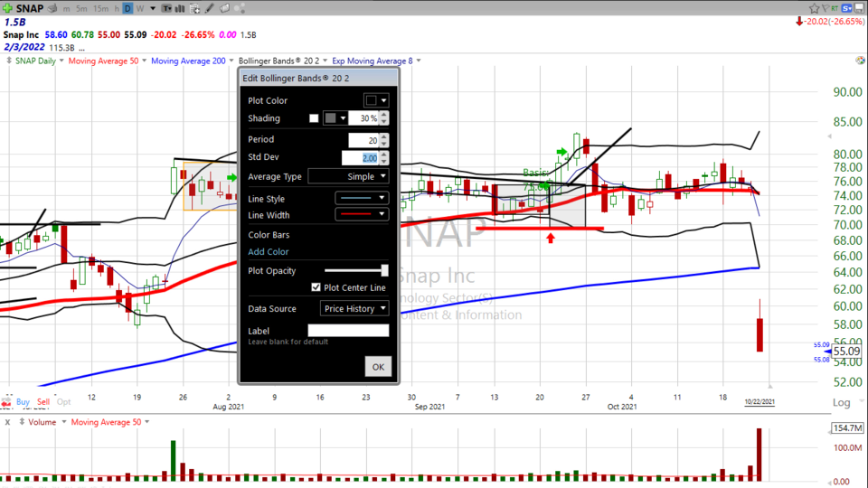The width and height of the screenshot is (868, 488).
Task: Click the add indicator table-plus icon
Action: tap(195, 8)
